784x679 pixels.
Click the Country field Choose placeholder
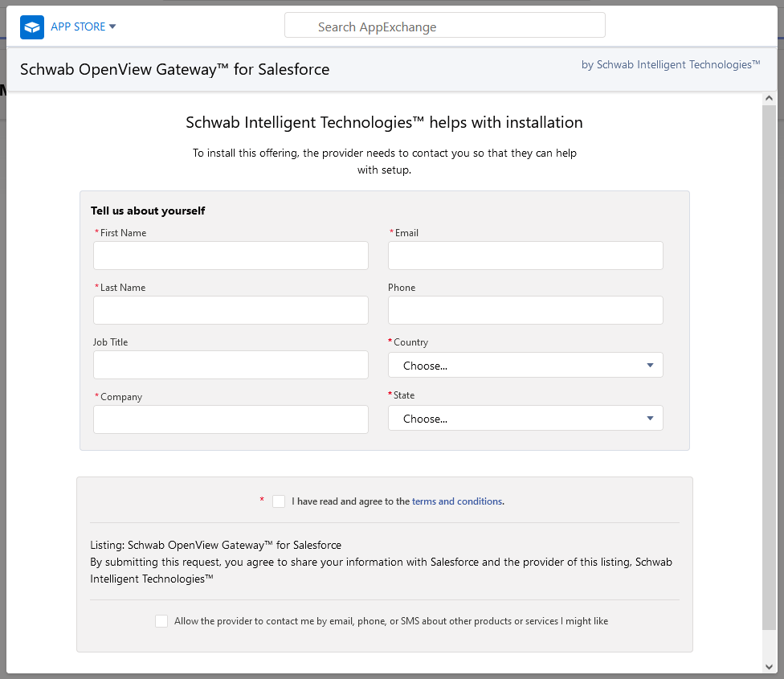[423, 365]
